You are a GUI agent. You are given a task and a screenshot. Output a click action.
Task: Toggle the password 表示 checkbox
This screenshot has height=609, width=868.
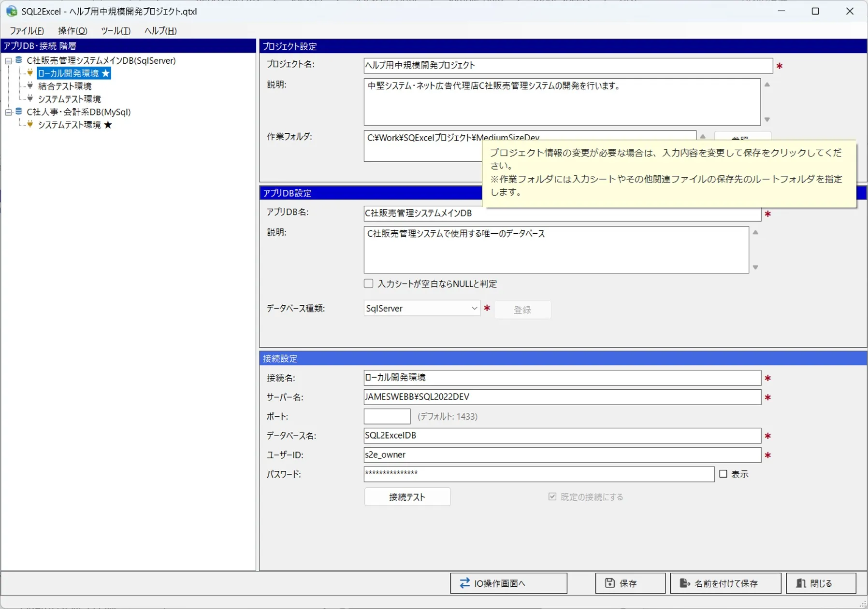[x=723, y=474]
